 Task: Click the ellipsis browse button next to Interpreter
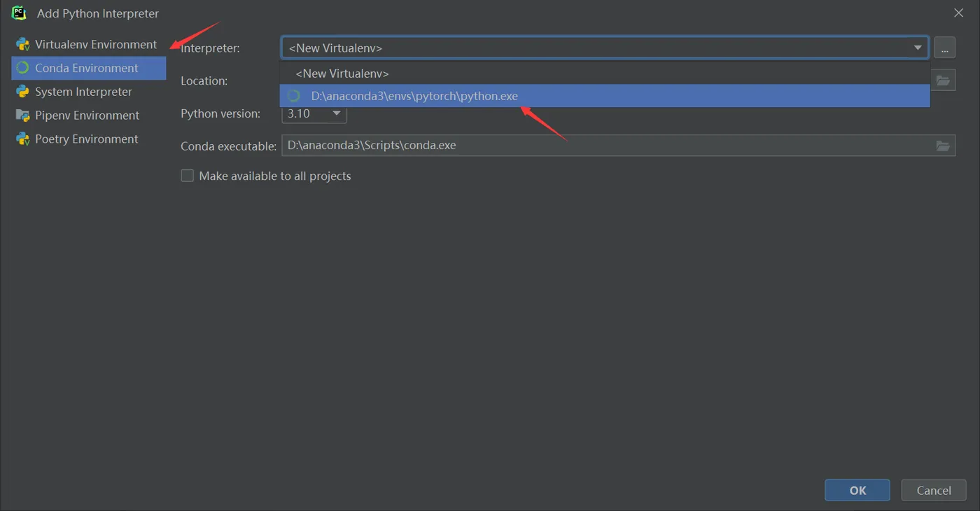pos(944,48)
